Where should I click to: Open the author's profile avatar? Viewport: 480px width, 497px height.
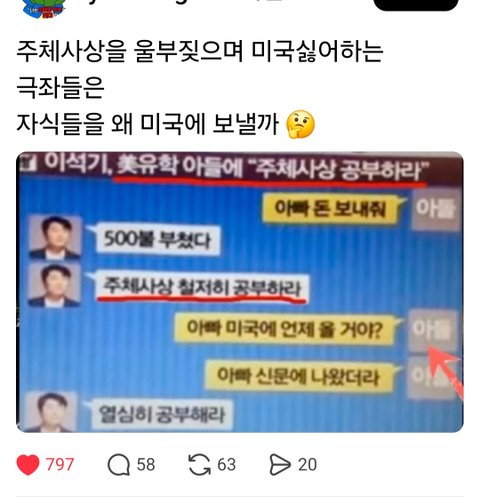43,8
